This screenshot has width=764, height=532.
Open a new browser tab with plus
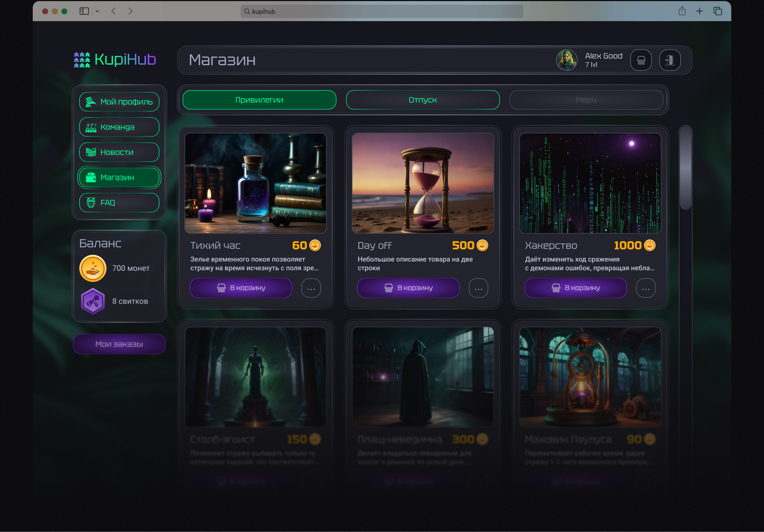tap(699, 11)
